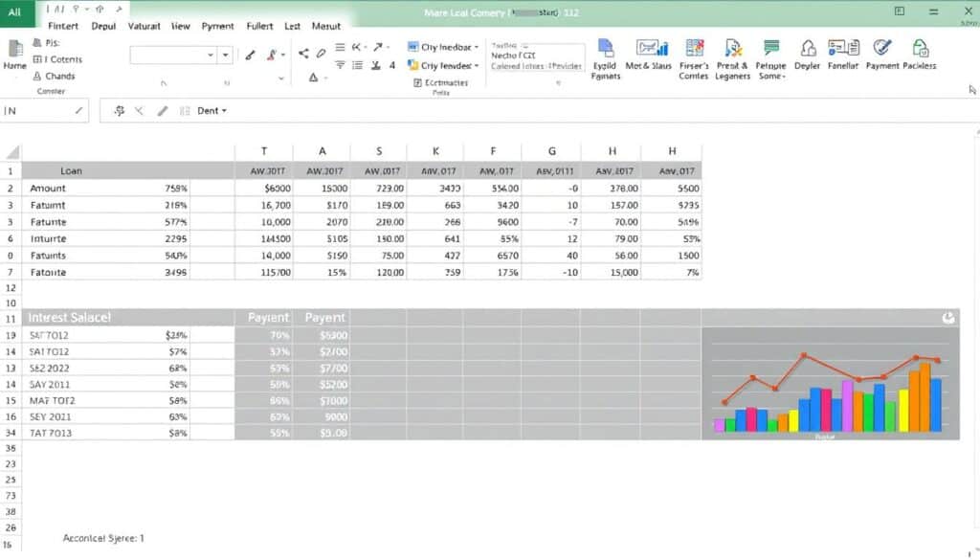
Task: Click the align lines icon
Action: [x=340, y=47]
